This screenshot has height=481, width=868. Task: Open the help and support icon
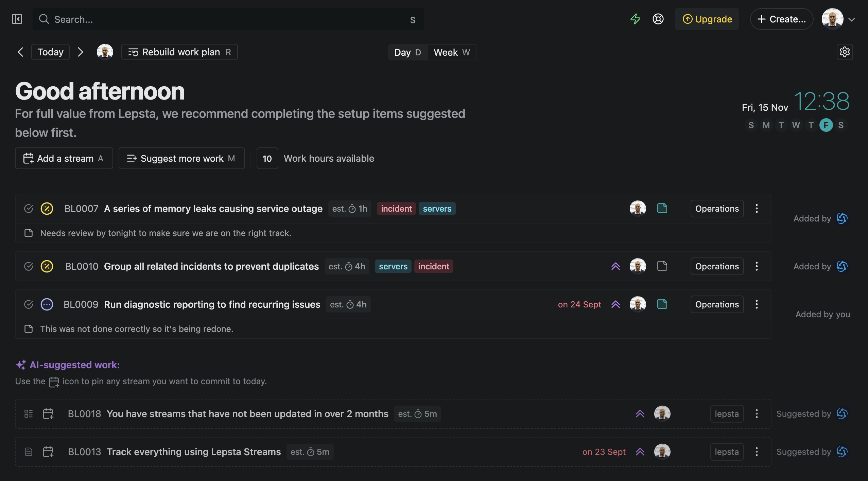[658, 19]
